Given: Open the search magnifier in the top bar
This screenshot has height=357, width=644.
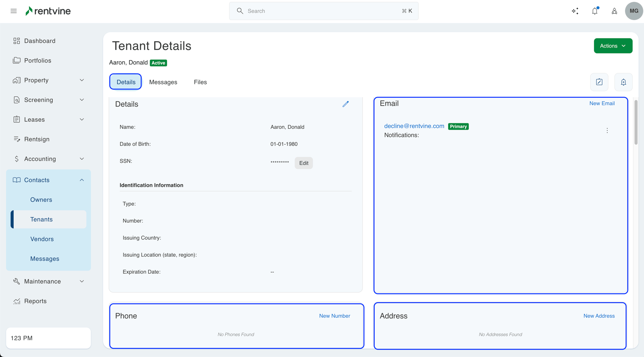Looking at the screenshot, I should point(240,11).
